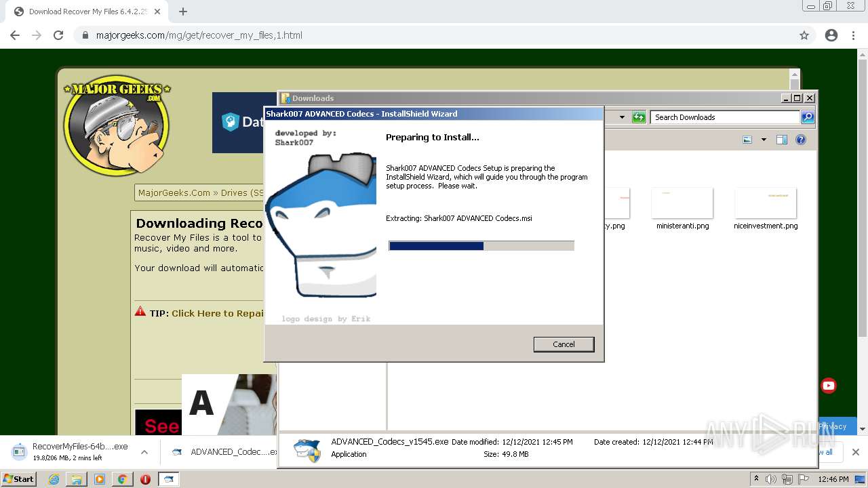Screen dimensions: 868x488
Task: View site information lock icon
Action: [x=85, y=35]
